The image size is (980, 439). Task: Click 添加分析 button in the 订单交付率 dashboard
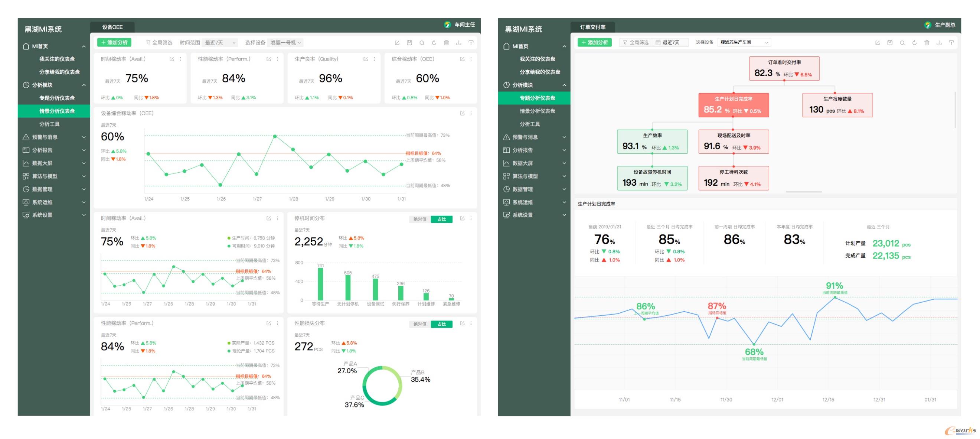click(x=594, y=42)
